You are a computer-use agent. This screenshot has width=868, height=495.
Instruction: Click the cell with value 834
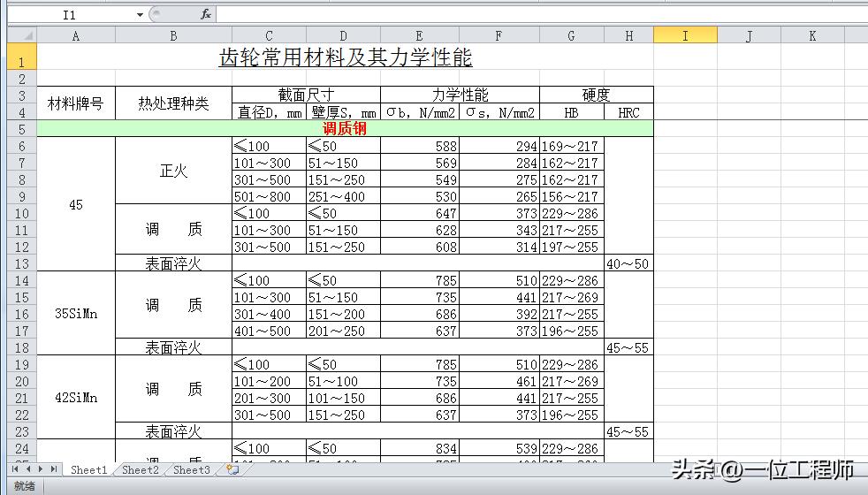coord(420,448)
